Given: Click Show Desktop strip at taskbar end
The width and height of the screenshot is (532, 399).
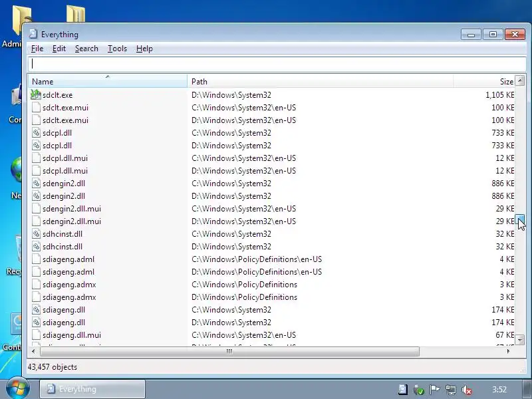Looking at the screenshot, I should (527, 389).
